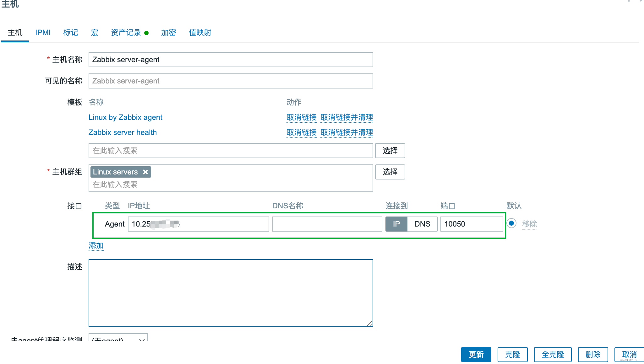Switch to the 标记 tab
This screenshot has width=644, height=364.
tap(71, 33)
